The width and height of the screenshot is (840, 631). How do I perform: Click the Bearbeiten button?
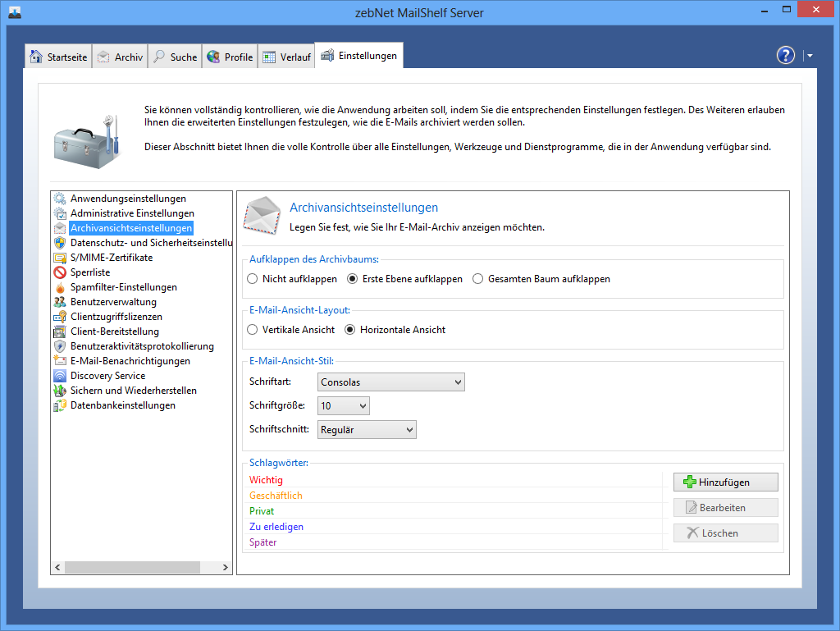(726, 508)
